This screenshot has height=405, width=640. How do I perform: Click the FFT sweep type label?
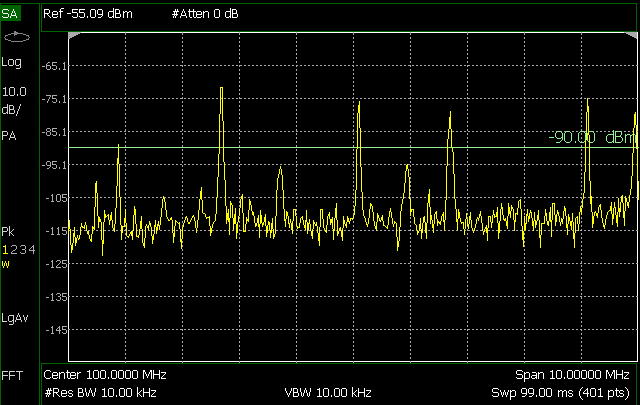pos(12,375)
